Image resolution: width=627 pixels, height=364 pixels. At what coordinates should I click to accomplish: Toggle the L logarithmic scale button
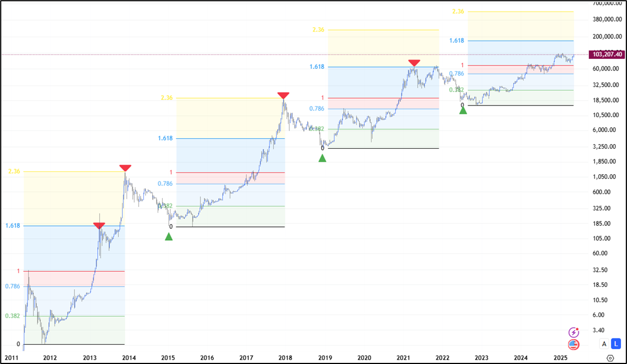[615, 344]
